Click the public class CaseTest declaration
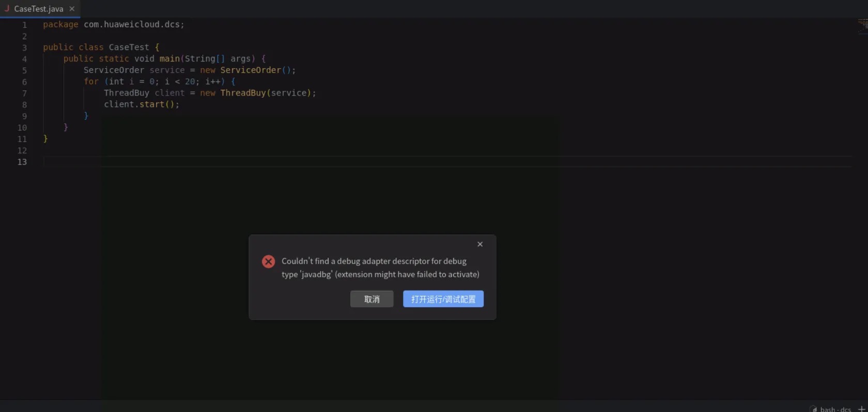The height and width of the screenshot is (412, 868). coord(101,47)
